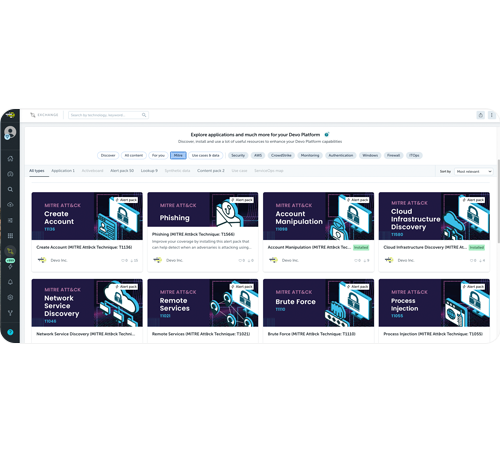
Task: Open the Exchange icon in sidebar
Action: (x=10, y=251)
